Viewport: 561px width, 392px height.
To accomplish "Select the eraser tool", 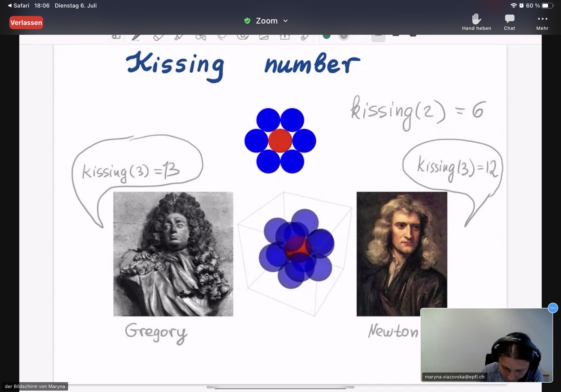I will [158, 37].
